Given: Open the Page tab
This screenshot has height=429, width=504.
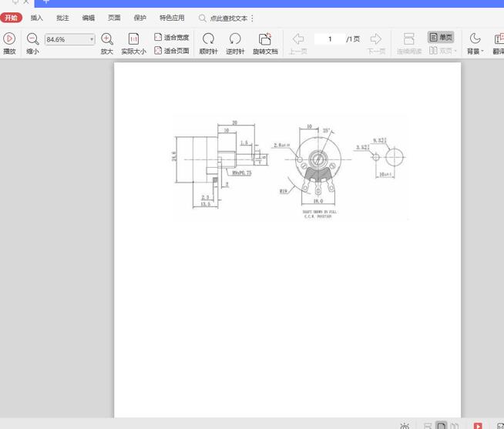Looking at the screenshot, I should point(114,18).
